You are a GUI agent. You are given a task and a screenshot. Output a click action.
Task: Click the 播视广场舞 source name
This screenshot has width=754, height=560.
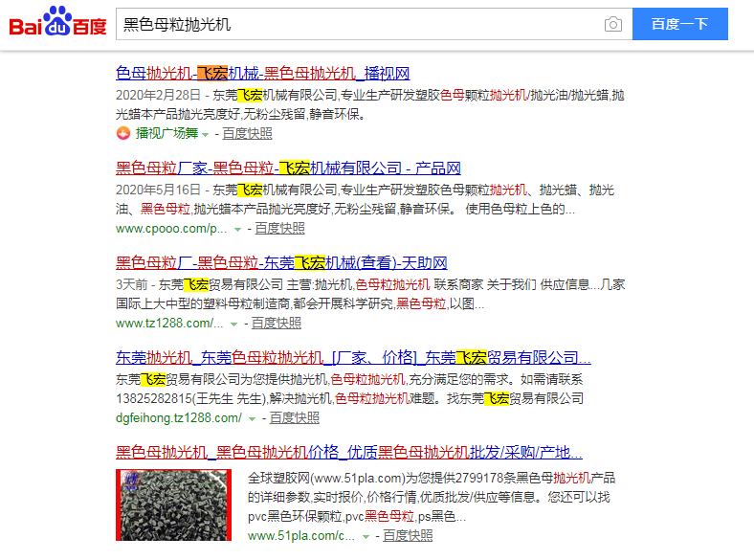pos(166,133)
